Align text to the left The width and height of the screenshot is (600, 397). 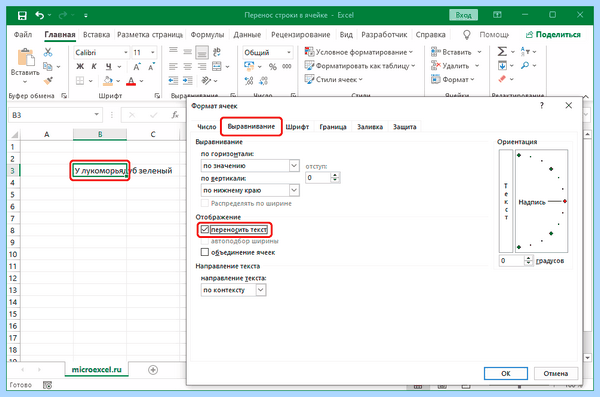pos(173,67)
